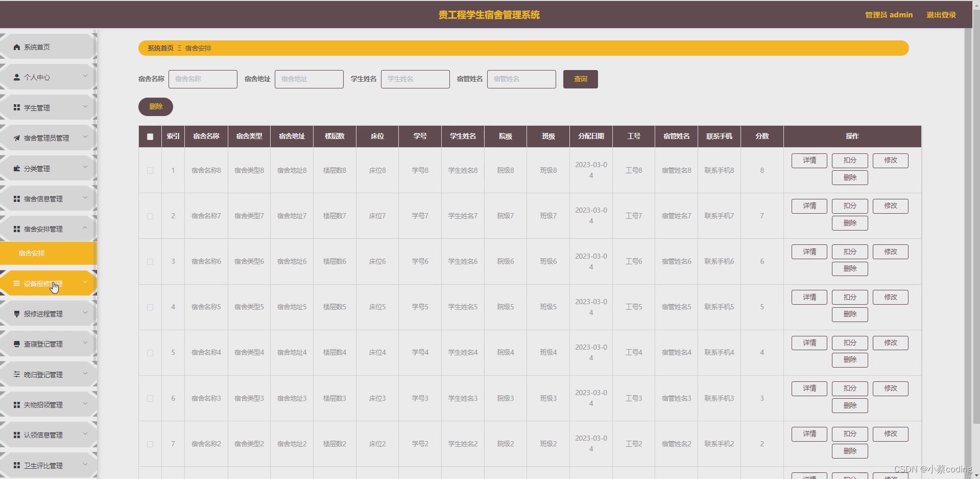Click the cell 联系手机3
Image resolution: width=980 pixels, height=479 pixels.
click(719, 398)
